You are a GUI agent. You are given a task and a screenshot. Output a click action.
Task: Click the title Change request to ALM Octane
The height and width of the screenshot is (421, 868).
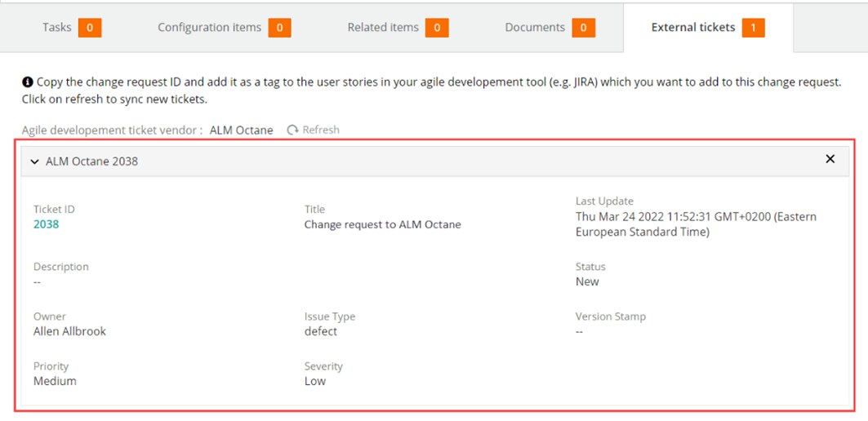(x=382, y=224)
